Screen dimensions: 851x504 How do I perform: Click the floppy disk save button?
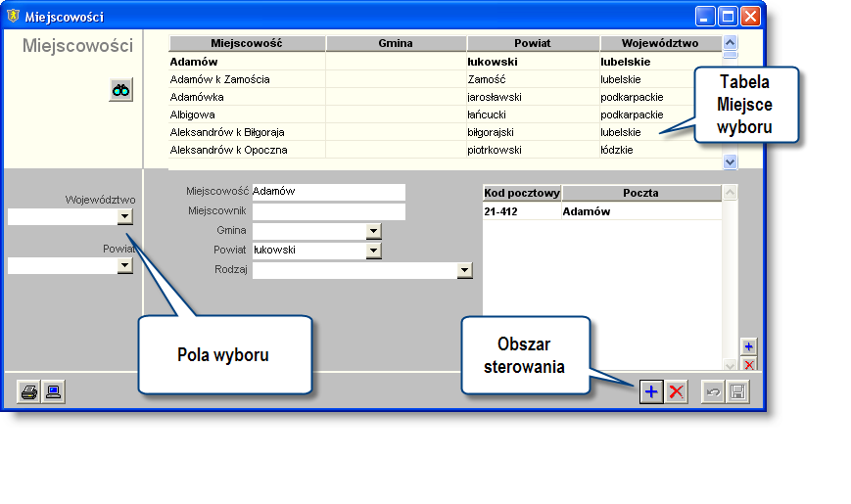click(737, 391)
